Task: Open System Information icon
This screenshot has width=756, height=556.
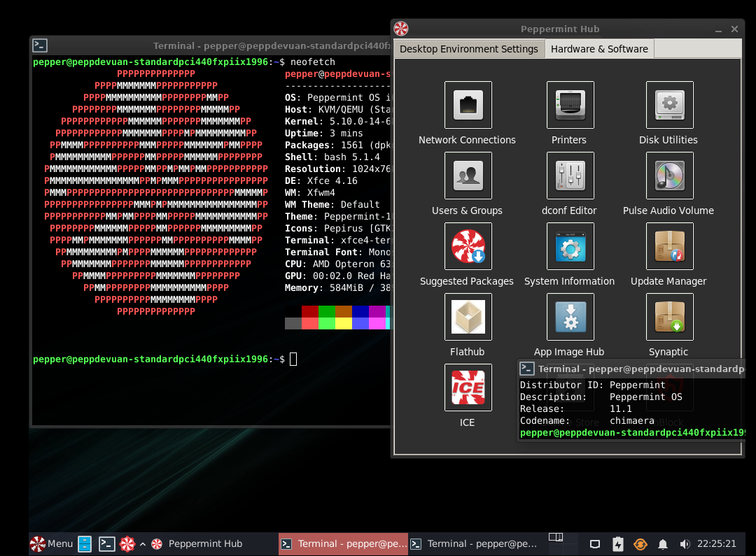Action: (570, 245)
